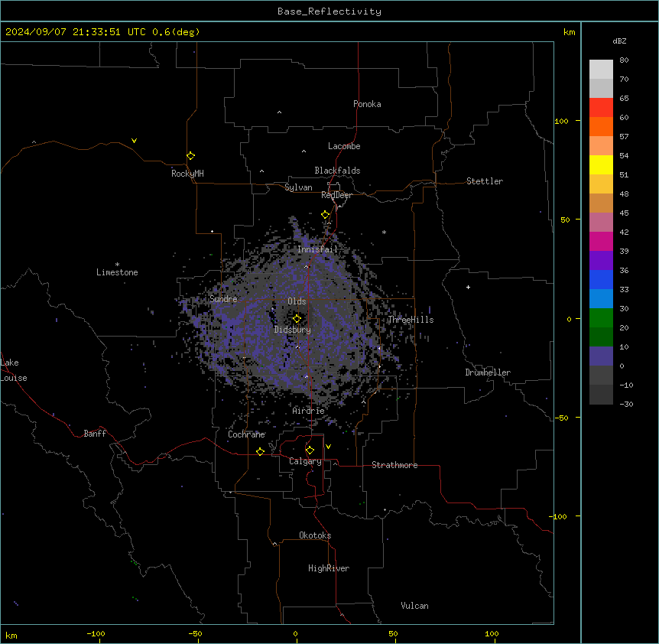Click the Didsbury town label

pyautogui.click(x=293, y=330)
